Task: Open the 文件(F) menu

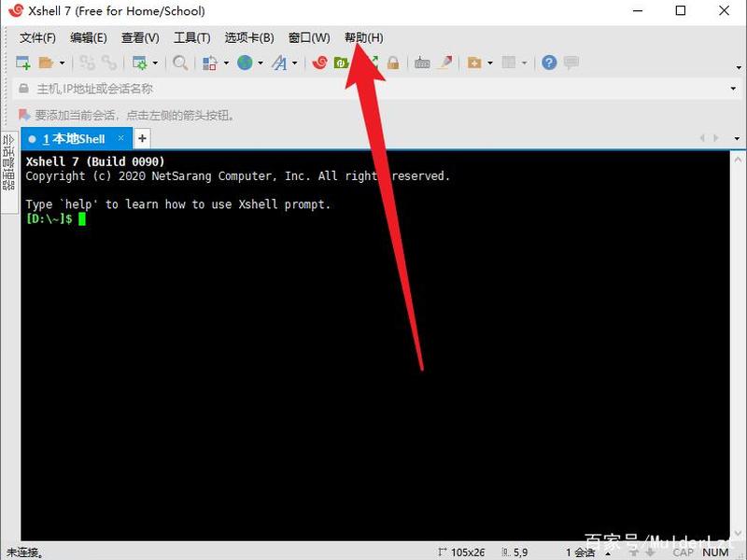Action: point(37,37)
